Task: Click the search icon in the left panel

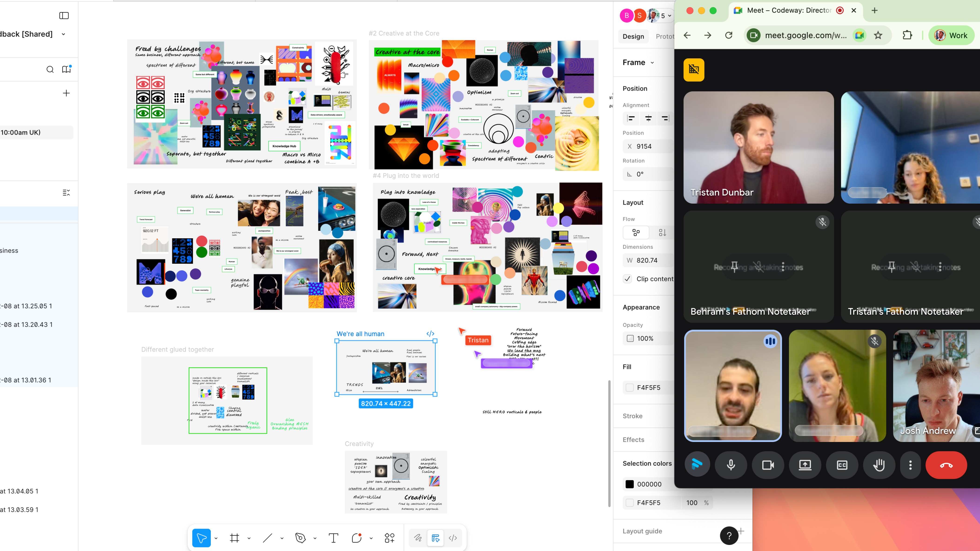Action: [50, 69]
